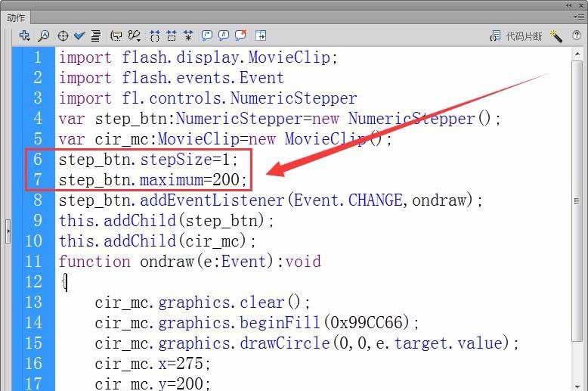Open Help question mark icon
The width and height of the screenshot is (588, 391).
(x=577, y=36)
